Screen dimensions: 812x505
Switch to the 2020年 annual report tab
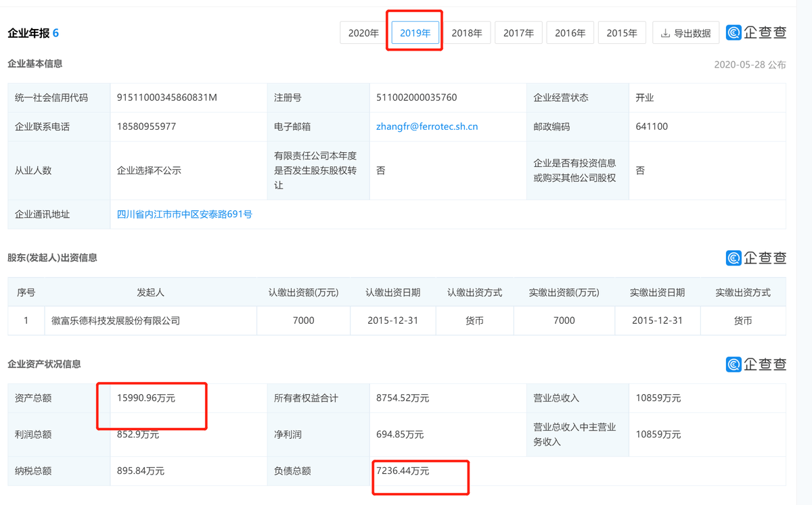[x=363, y=33]
